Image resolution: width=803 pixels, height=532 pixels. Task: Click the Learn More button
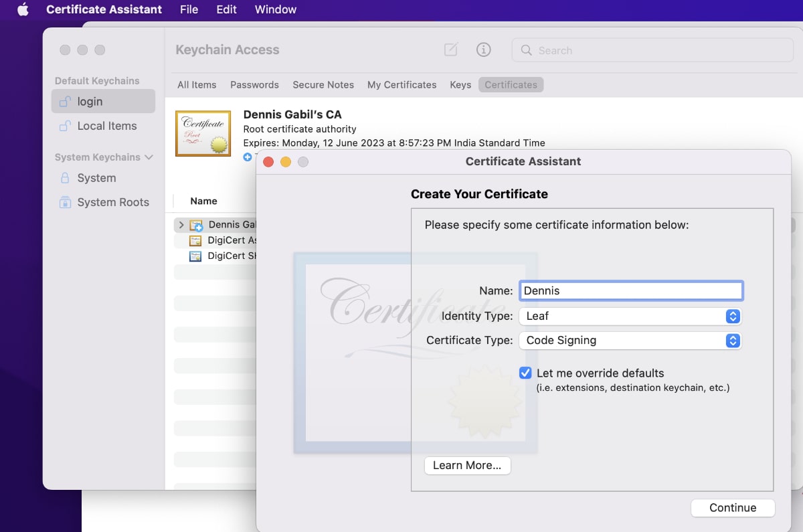(x=467, y=466)
